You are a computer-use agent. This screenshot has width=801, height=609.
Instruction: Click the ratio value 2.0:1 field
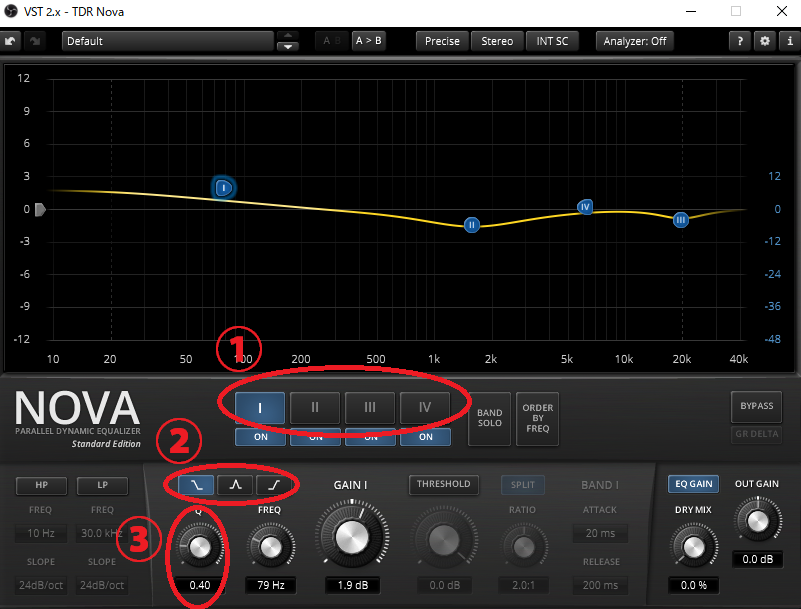coord(524,585)
